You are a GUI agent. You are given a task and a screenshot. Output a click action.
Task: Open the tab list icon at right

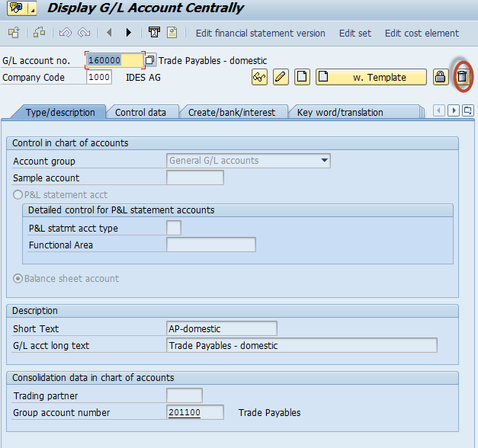[467, 110]
